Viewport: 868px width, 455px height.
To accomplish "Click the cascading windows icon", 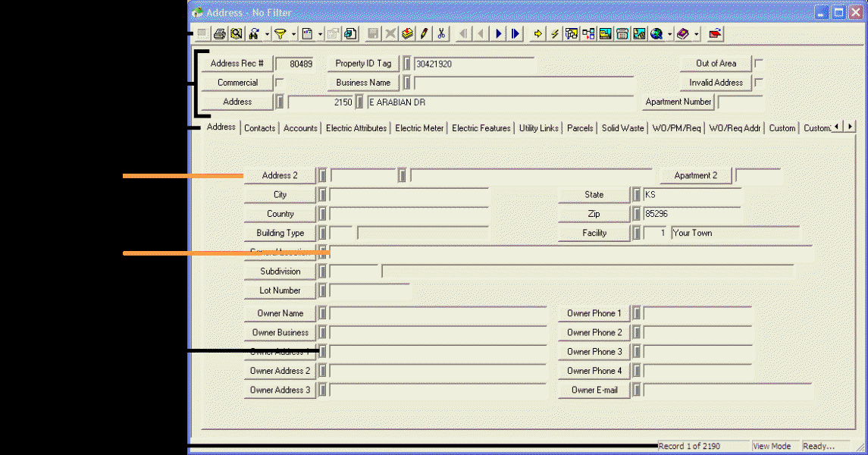I will point(572,34).
